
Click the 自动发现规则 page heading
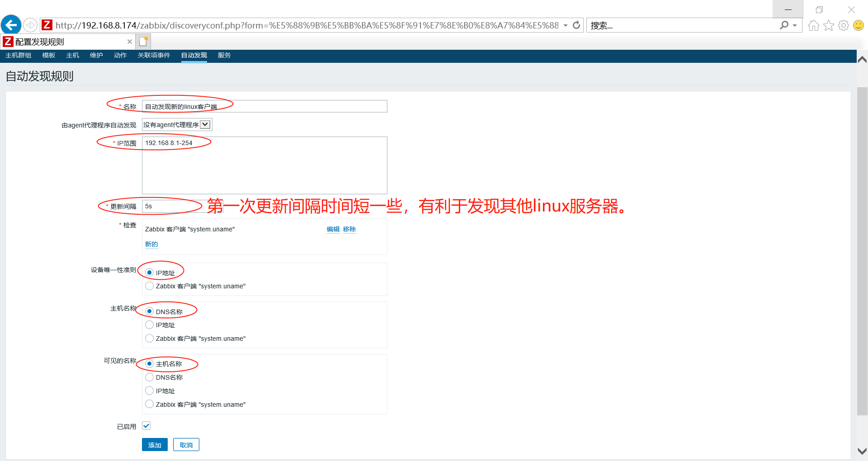[40, 76]
